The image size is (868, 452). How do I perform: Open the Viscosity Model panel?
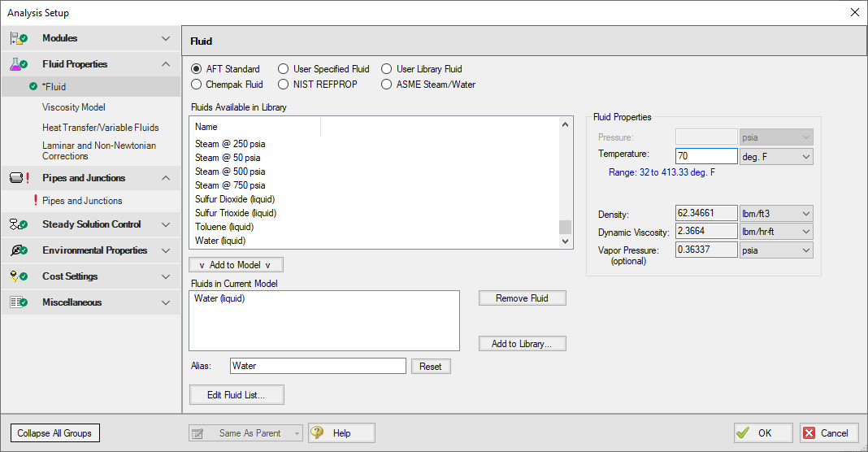[x=74, y=107]
